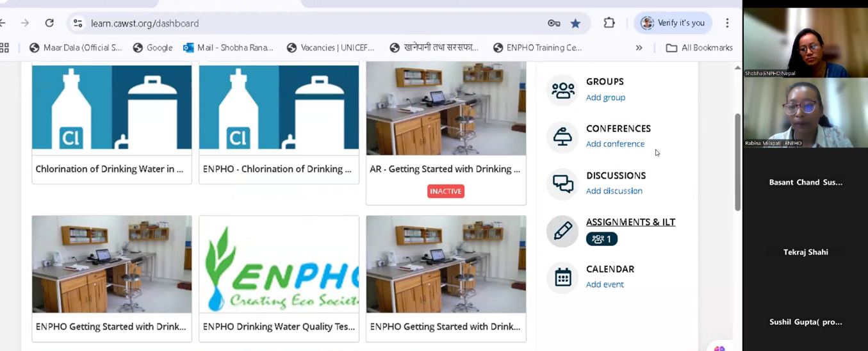Image resolution: width=868 pixels, height=351 pixels.
Task: Click the Add event link
Action: coord(604,284)
